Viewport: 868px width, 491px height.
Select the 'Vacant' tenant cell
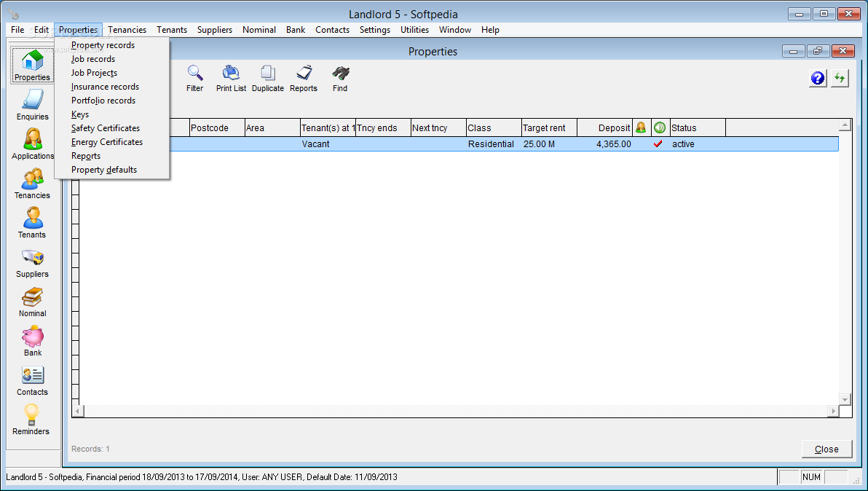(x=328, y=144)
